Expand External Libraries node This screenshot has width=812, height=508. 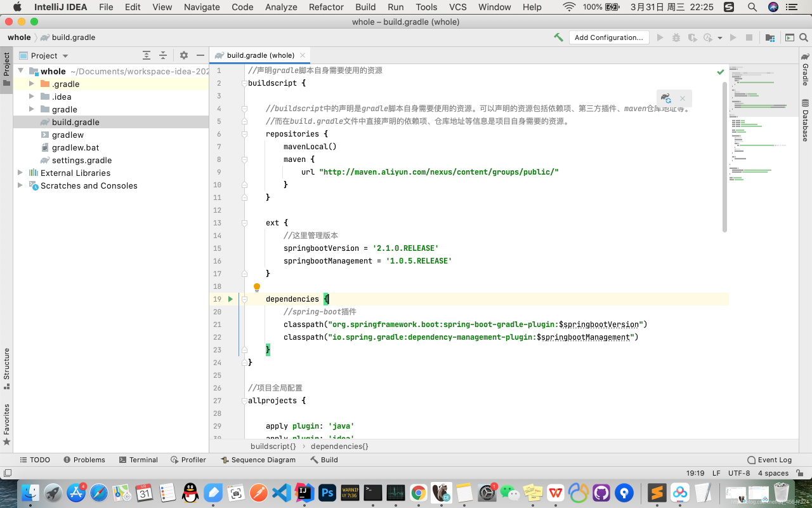coord(20,173)
